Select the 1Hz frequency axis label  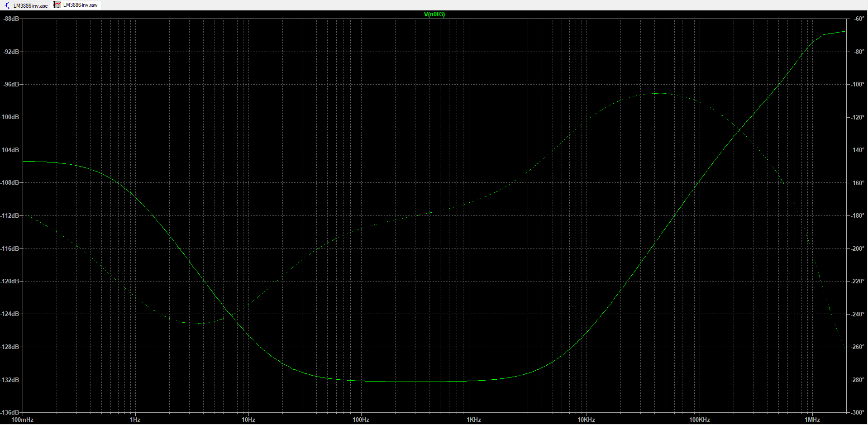[135, 420]
